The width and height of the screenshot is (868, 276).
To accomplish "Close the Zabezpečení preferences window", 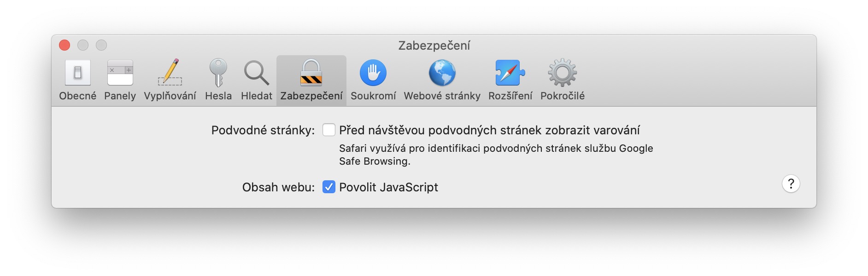I will 65,45.
